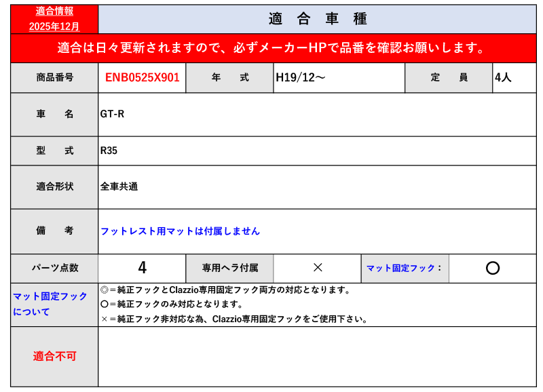This screenshot has width=543, height=392.
Task: Click the ○ circle beside マット固定フック
Action: [493, 268]
